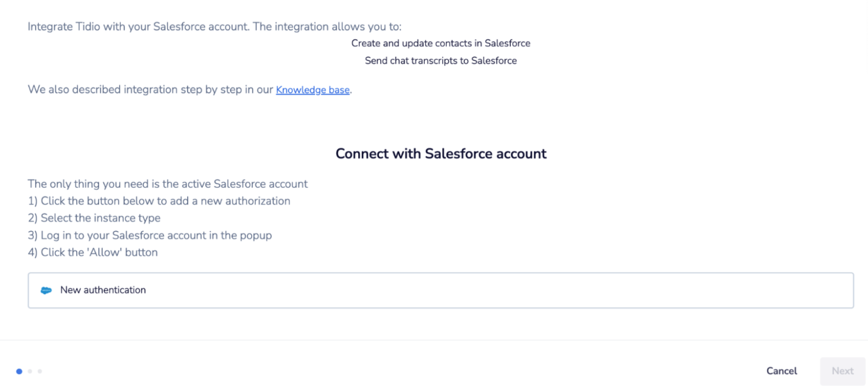Image resolution: width=868 pixels, height=391 pixels.
Task: Click the Connect with Salesforce account heading
Action: 441,154
